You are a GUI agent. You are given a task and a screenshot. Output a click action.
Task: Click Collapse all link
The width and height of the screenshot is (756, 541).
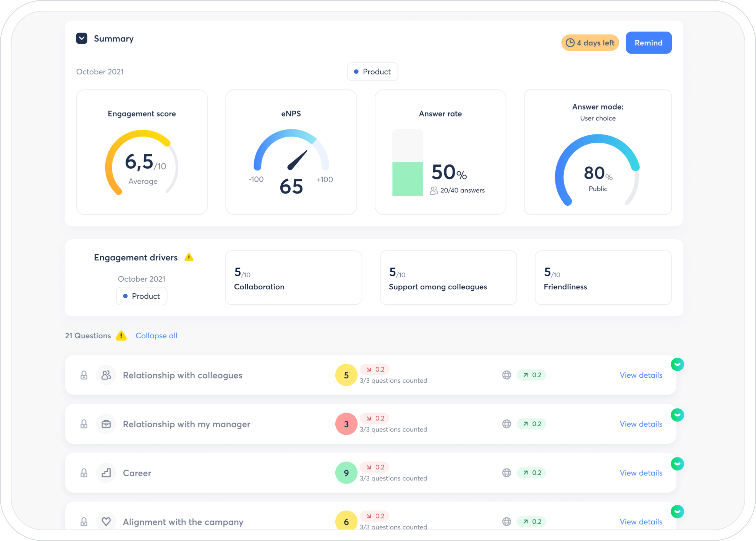(x=156, y=336)
